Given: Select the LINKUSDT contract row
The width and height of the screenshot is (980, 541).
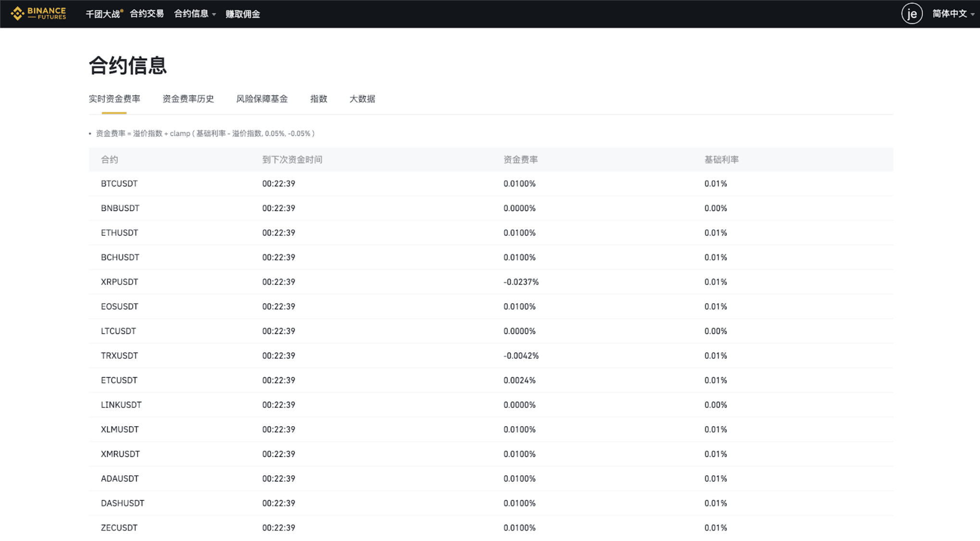Looking at the screenshot, I should [121, 405].
